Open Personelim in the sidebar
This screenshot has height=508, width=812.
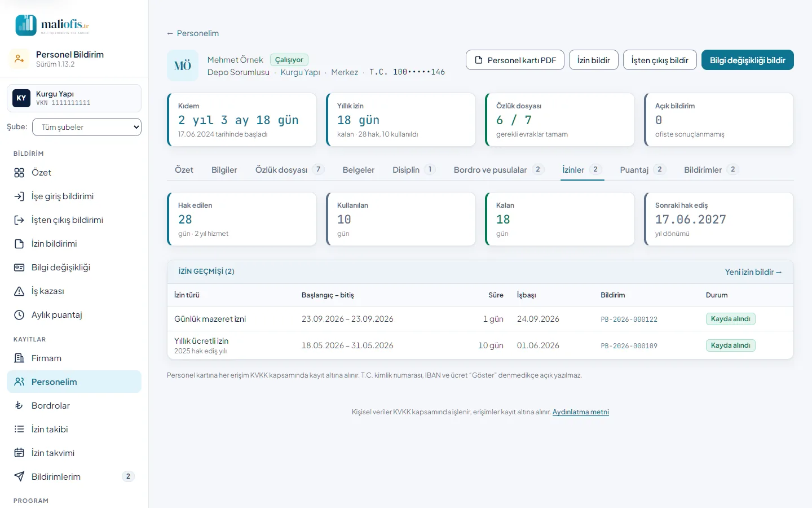(74, 382)
